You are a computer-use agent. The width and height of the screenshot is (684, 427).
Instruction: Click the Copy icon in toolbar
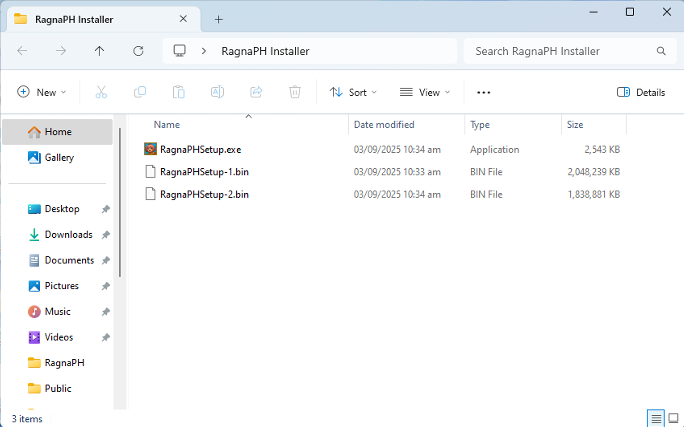point(140,92)
